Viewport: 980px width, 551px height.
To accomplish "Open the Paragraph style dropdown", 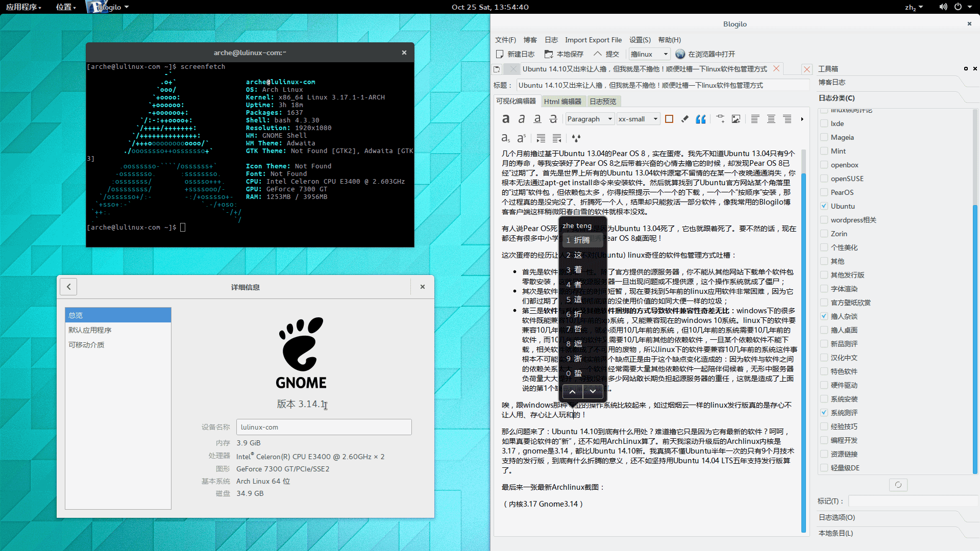I will (x=590, y=119).
